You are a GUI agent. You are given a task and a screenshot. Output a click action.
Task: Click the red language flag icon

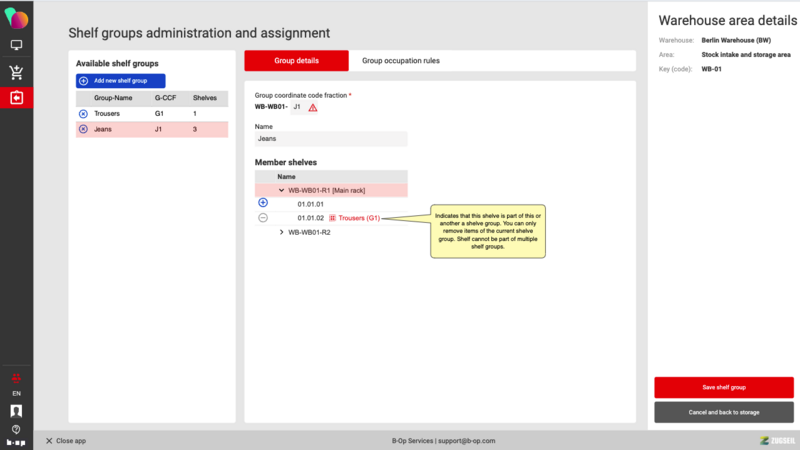[x=16, y=379]
